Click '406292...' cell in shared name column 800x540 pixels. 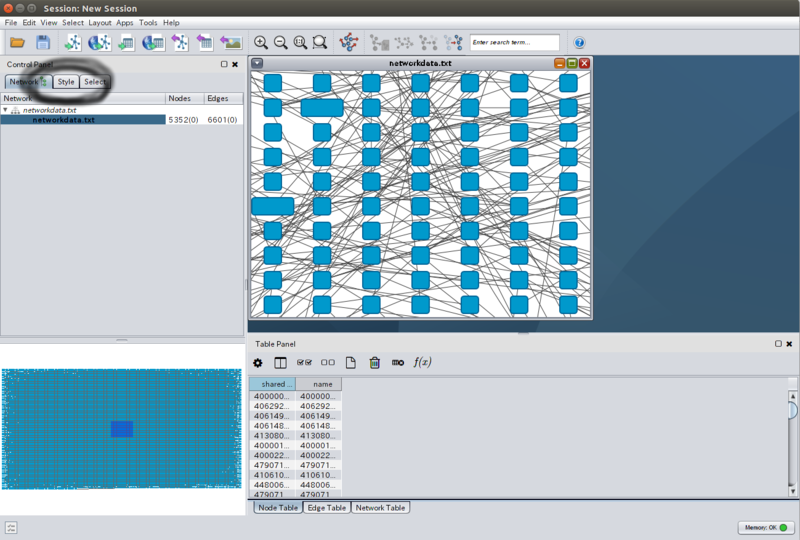[272, 406]
